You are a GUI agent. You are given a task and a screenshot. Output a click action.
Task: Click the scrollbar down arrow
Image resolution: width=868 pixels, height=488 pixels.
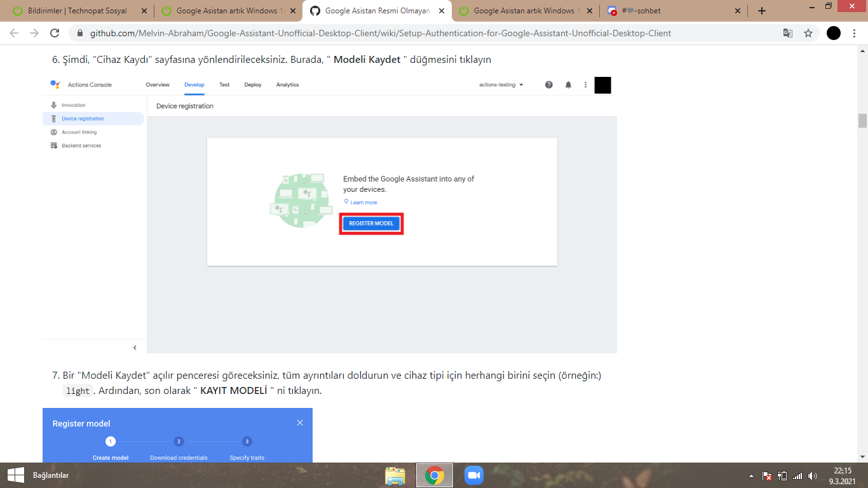(862, 456)
